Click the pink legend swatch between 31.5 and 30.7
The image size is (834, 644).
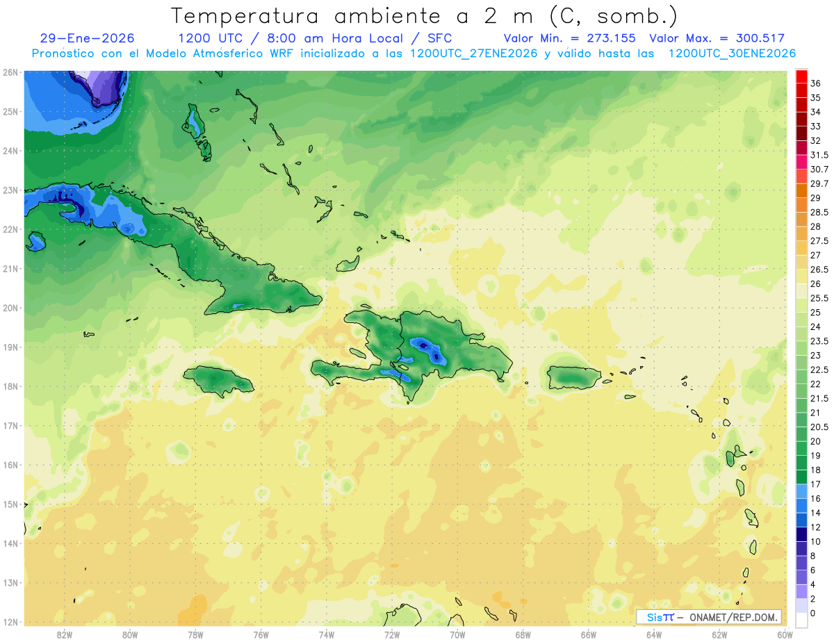click(x=801, y=162)
